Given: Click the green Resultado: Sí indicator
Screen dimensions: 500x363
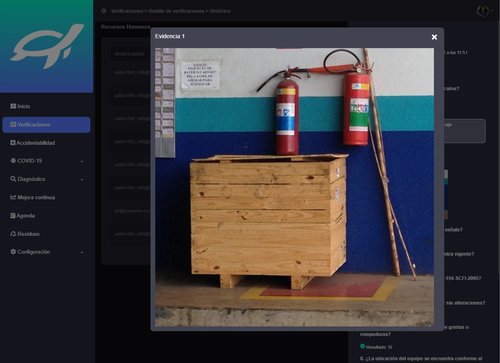Looking at the screenshot, I should coord(362,347).
